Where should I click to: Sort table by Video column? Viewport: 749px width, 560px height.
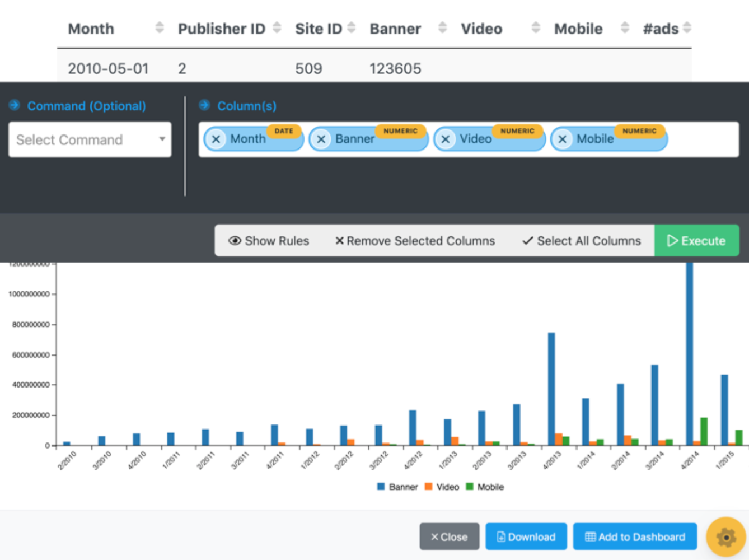tap(536, 27)
